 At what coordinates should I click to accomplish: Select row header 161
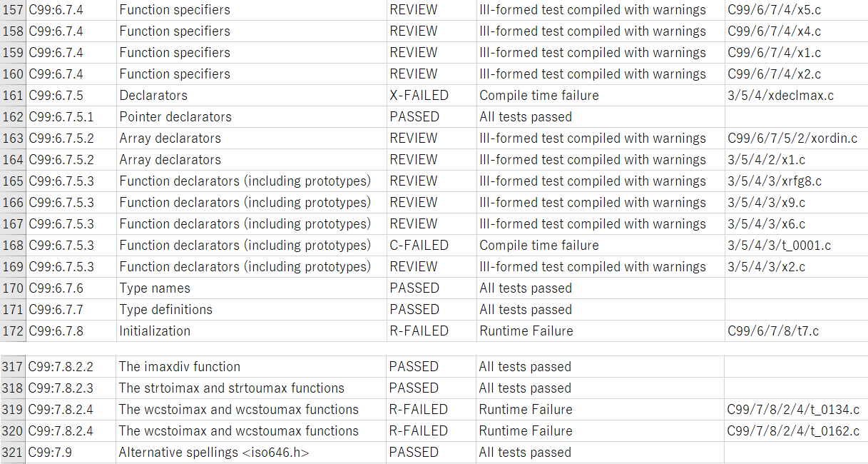pyautogui.click(x=13, y=96)
